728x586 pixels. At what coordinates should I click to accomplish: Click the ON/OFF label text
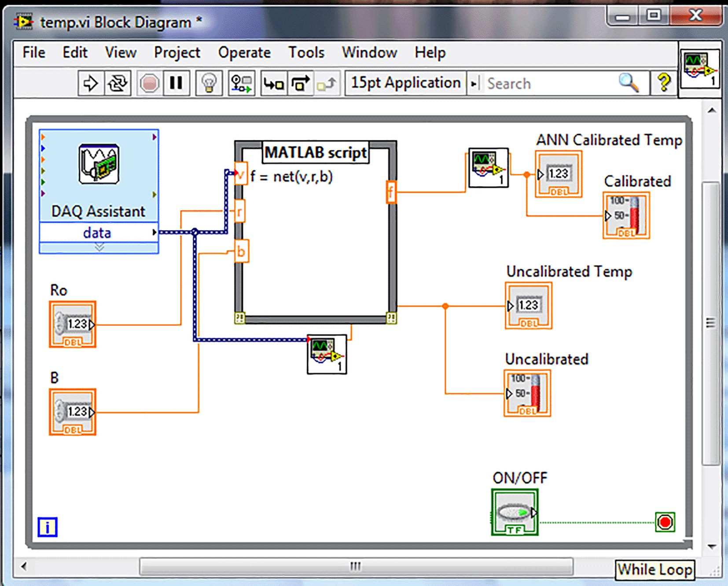point(519,478)
